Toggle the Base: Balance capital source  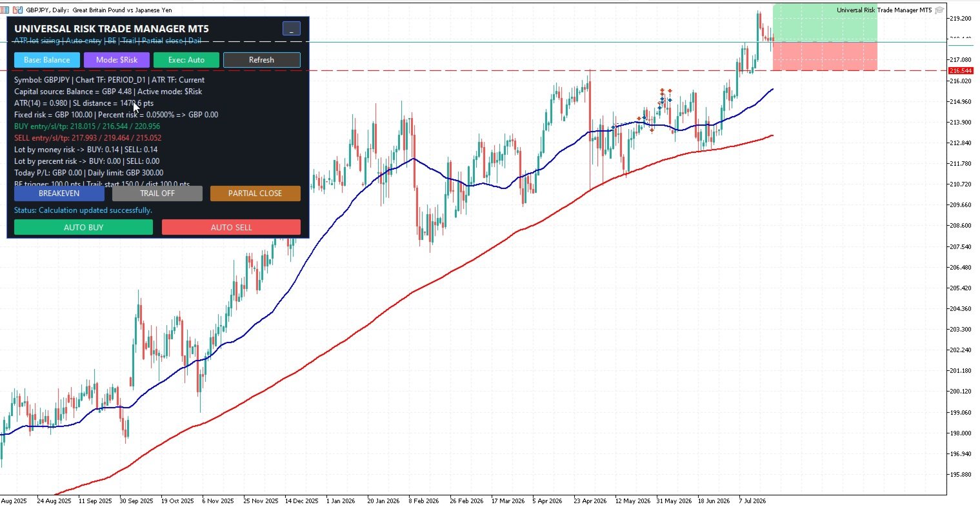[x=47, y=60]
